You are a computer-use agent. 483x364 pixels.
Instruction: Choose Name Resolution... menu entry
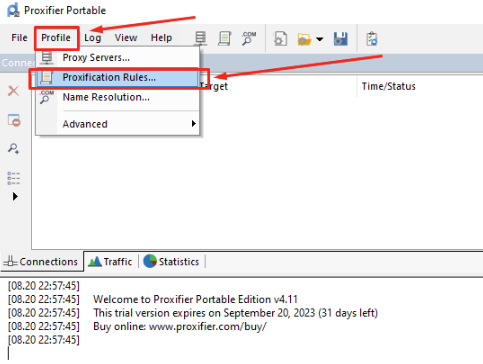coord(118,97)
